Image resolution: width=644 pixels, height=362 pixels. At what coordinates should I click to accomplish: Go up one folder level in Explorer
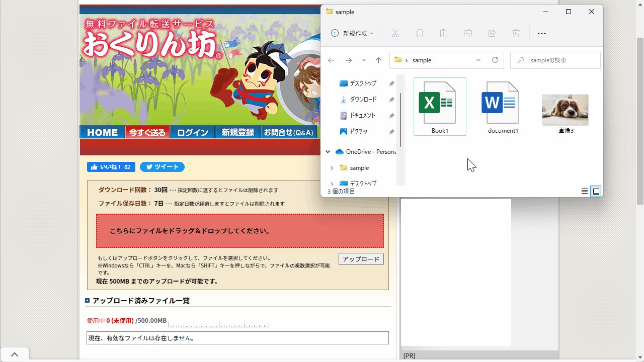tap(379, 60)
